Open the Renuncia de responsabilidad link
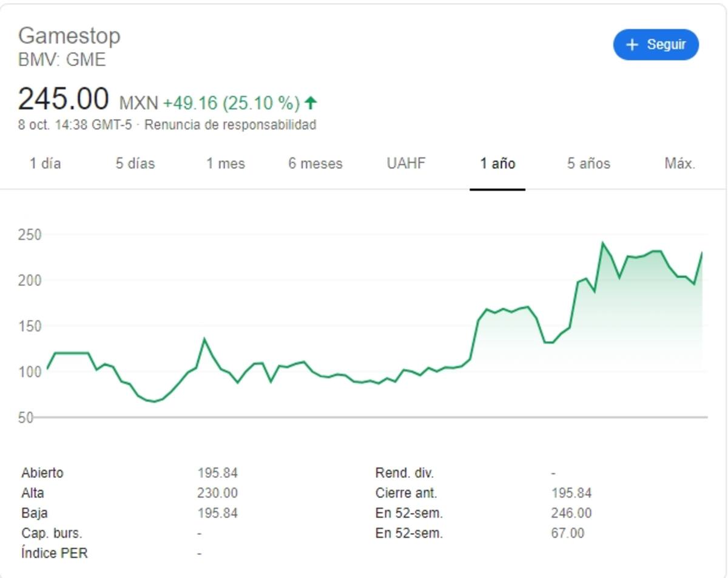The width and height of the screenshot is (728, 578). point(231,125)
